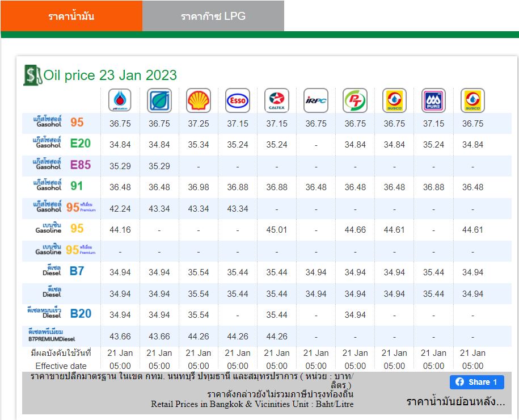519x420 pixels.
Task: Click Esso premium diesel price 44.26
Action: click(x=238, y=337)
